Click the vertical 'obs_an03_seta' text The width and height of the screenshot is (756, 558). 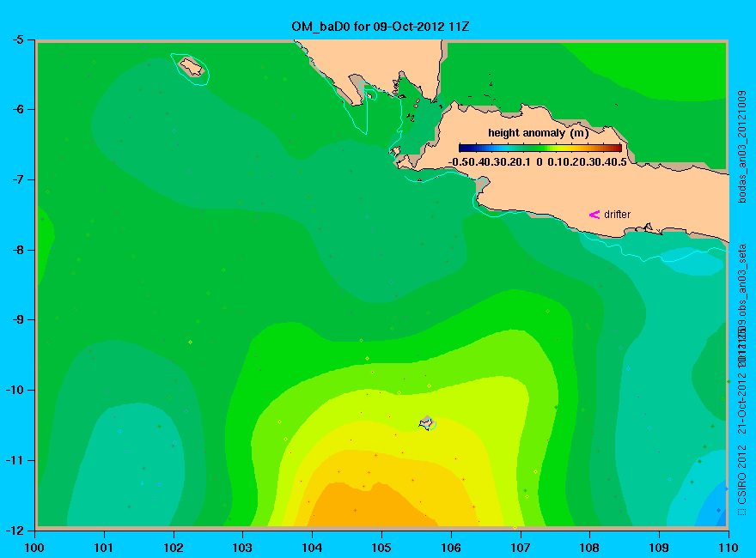pyautogui.click(x=742, y=278)
